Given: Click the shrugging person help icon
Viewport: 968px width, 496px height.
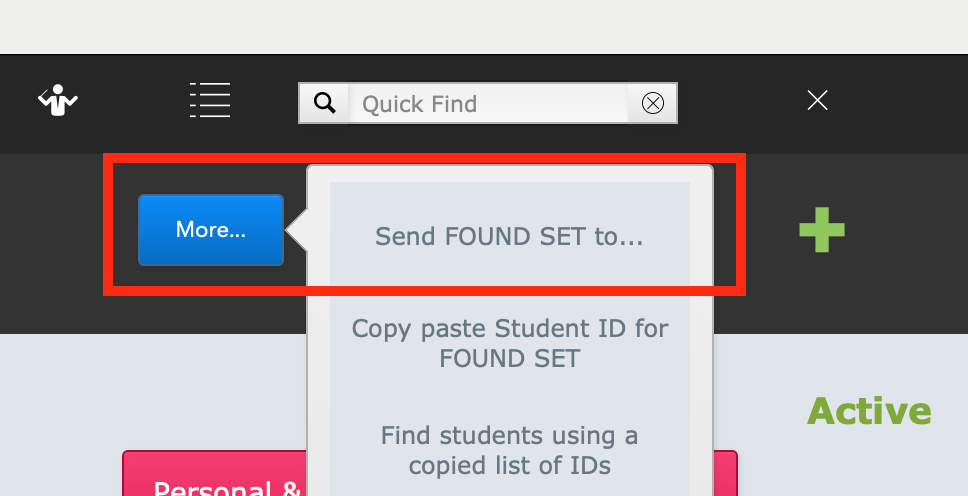Looking at the screenshot, I should click(58, 100).
